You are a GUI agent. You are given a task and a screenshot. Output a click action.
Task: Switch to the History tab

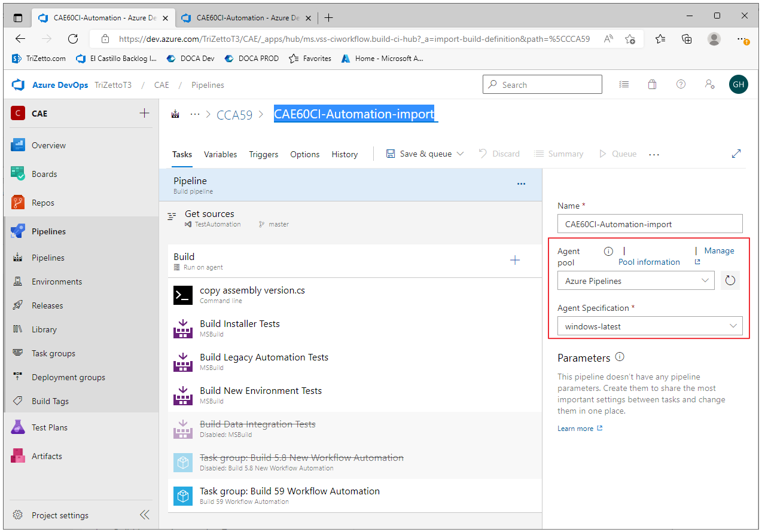[x=345, y=154]
